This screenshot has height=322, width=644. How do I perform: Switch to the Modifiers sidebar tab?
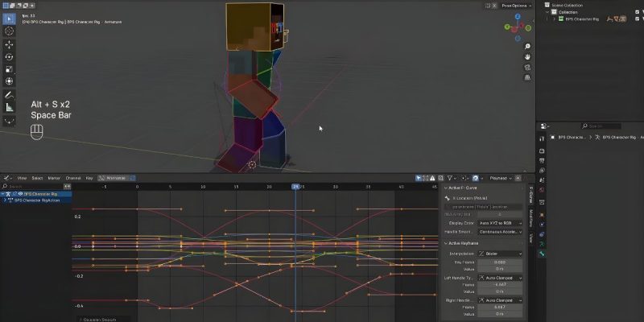click(530, 216)
